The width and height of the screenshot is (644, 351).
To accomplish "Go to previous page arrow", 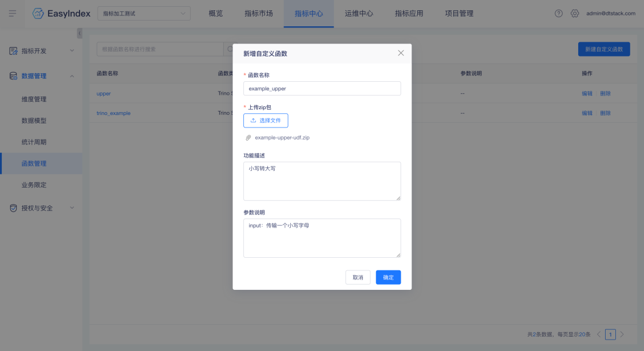I will [599, 334].
